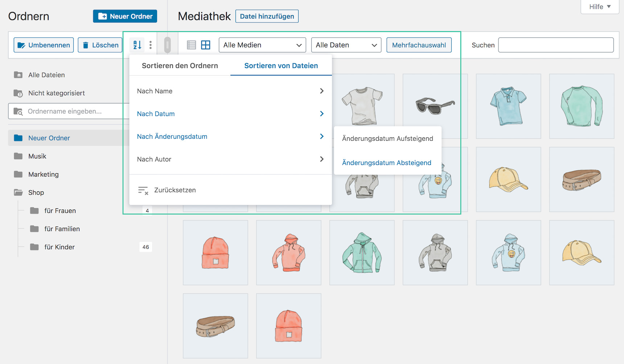Viewport: 624px width, 364px height.
Task: Open the three-dot more options menu
Action: click(151, 45)
